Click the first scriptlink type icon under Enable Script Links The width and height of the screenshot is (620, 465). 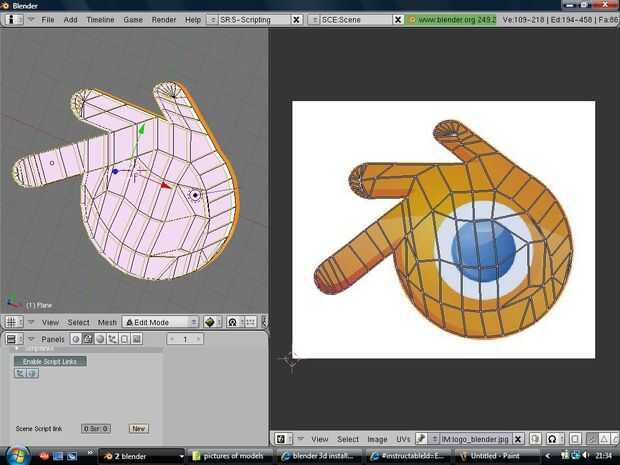[x=20, y=373]
